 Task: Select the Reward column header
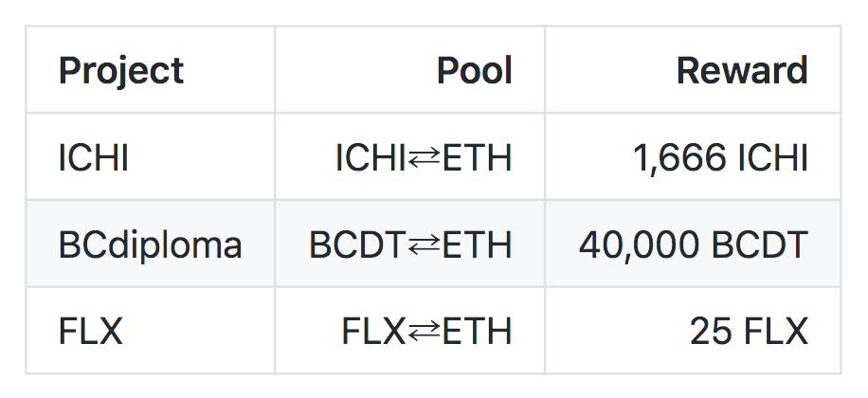tap(742, 71)
